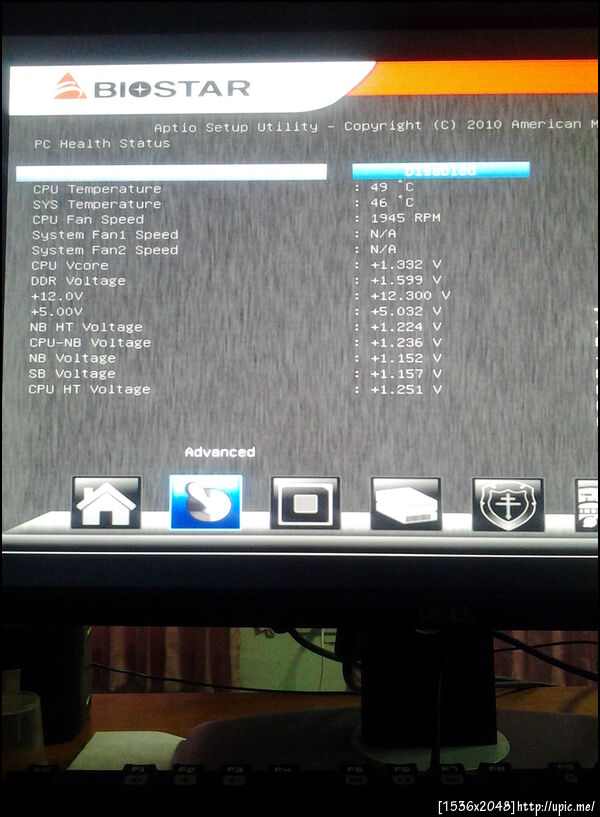The image size is (600, 817).
Task: Select System Fan2 Speed label
Action: coord(105,250)
